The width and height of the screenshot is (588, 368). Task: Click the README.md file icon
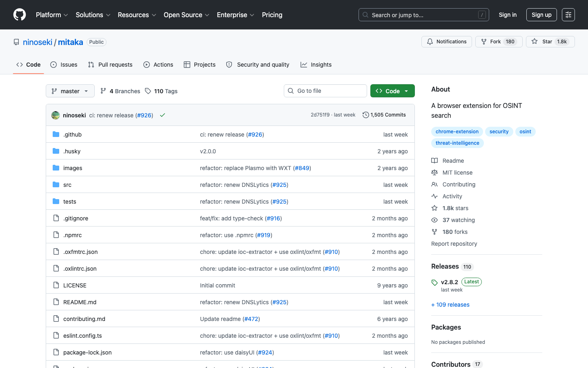pos(56,302)
